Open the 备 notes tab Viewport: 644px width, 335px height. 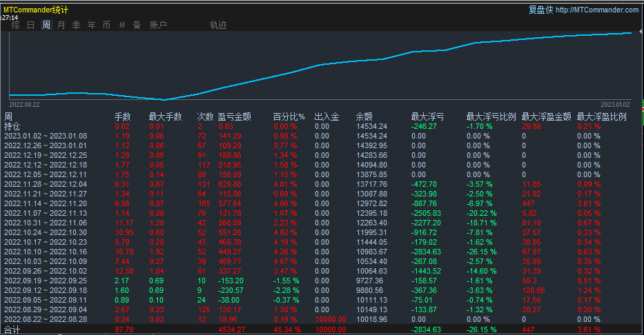tap(137, 25)
